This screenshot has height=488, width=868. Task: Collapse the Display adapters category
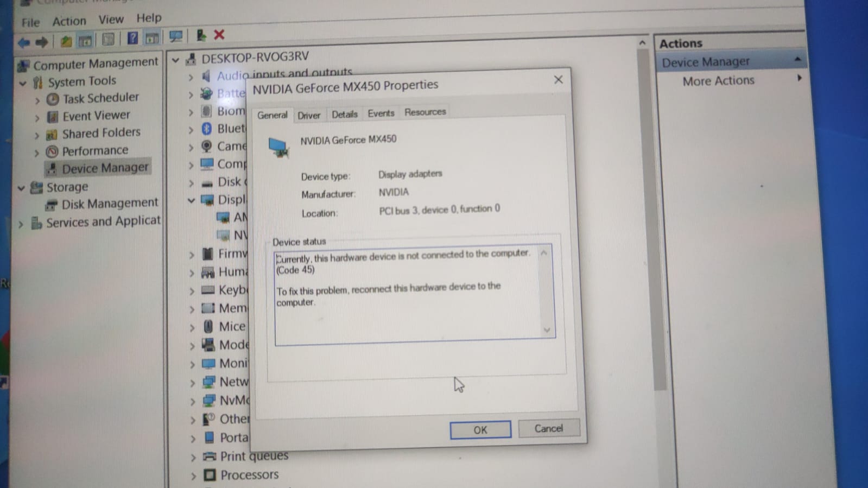(x=191, y=200)
